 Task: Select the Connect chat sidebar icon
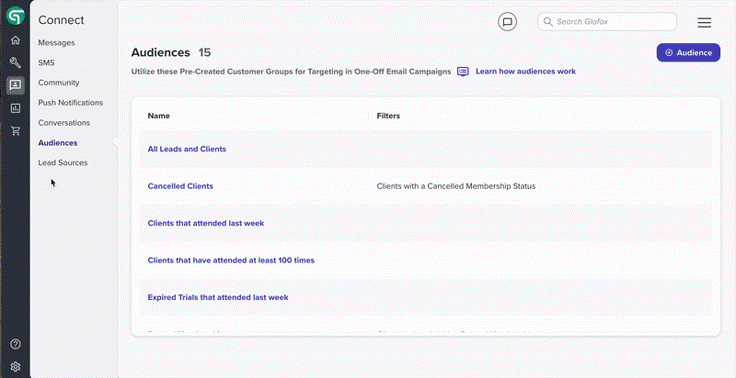15,85
